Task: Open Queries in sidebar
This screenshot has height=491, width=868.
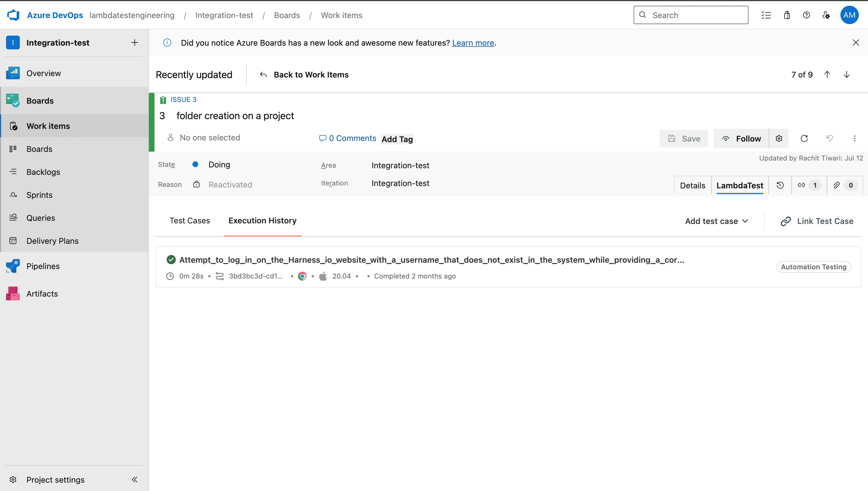Action: [x=74, y=218]
